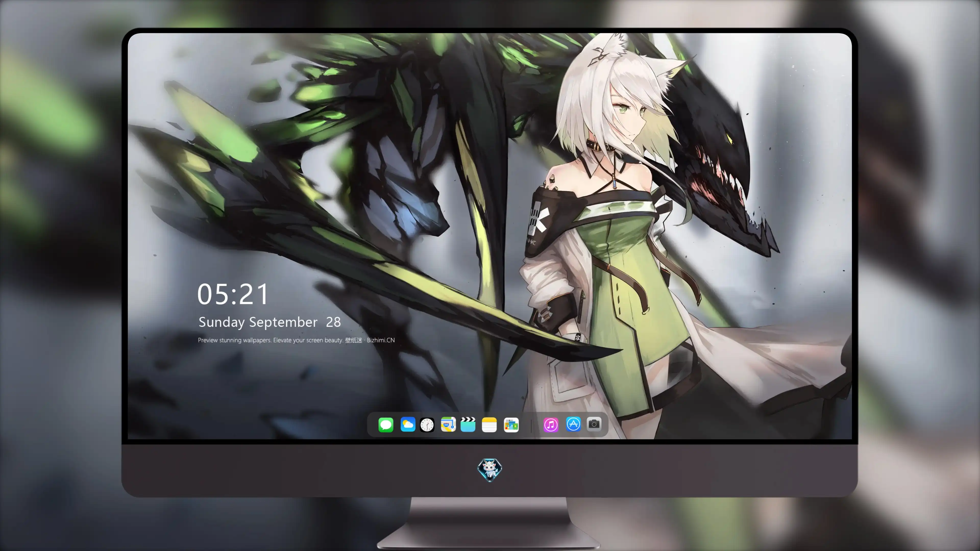Image resolution: width=980 pixels, height=551 pixels.
Task: Open the Videos clapperboard app in the dock
Action: [468, 424]
